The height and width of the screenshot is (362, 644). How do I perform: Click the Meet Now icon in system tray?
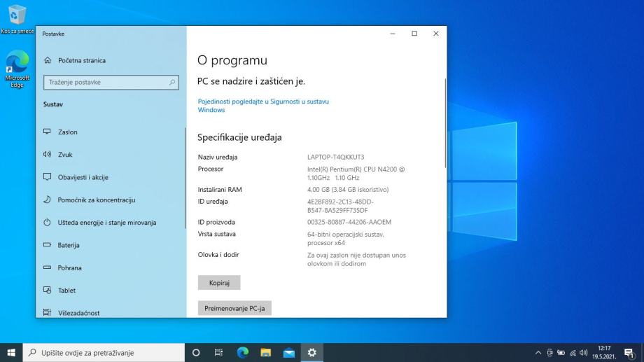[549, 353]
